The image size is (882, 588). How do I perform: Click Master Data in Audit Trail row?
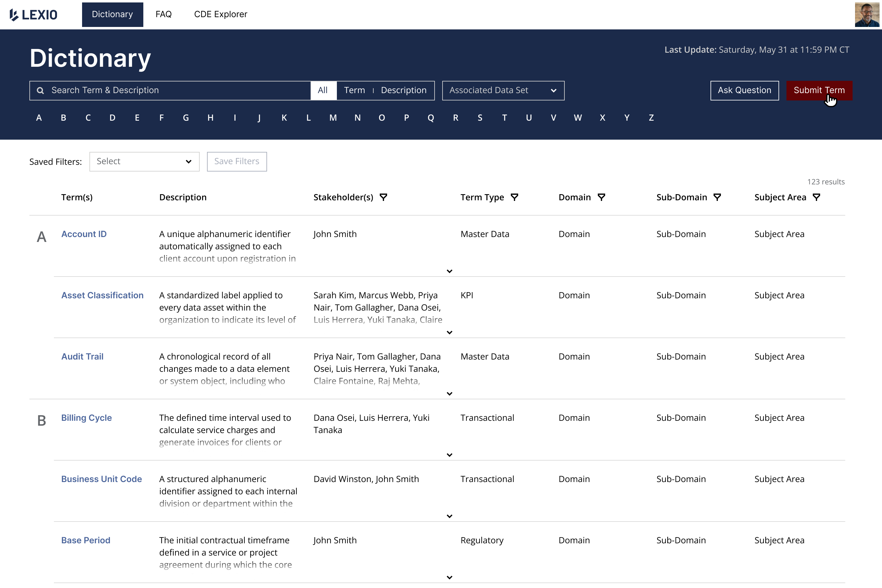(x=485, y=356)
